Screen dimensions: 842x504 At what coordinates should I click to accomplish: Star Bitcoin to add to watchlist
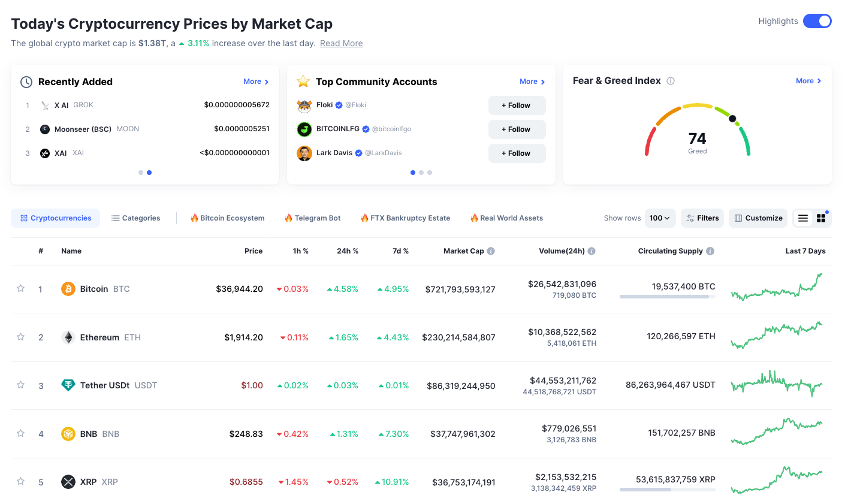click(x=21, y=289)
